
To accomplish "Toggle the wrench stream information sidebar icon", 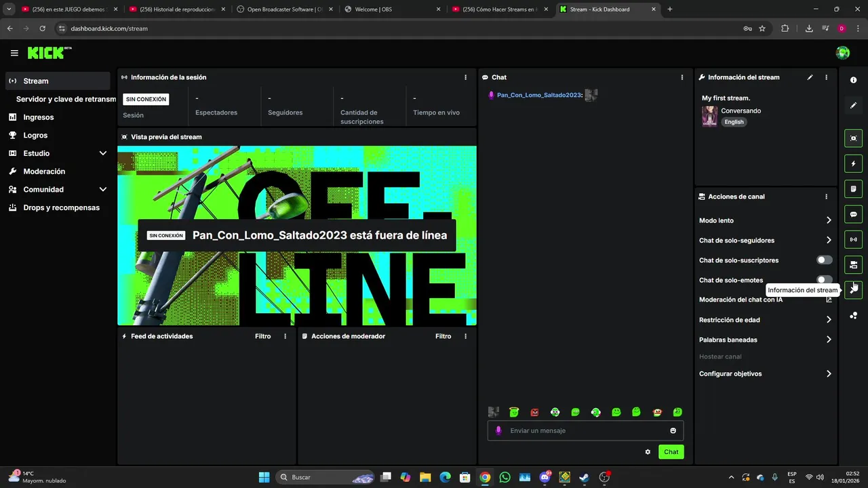I will click(x=853, y=289).
